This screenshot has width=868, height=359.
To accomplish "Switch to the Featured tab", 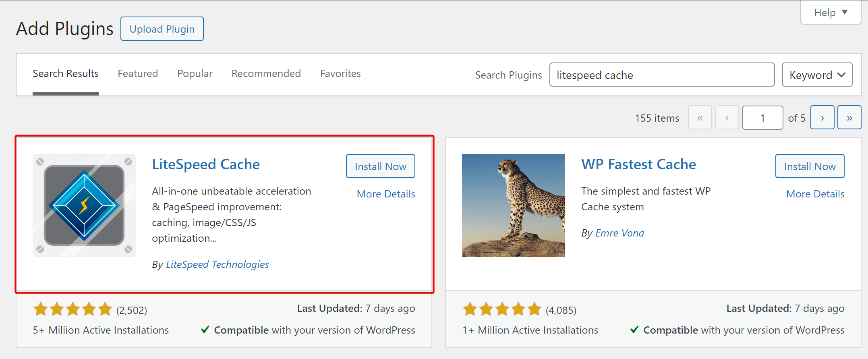I will (138, 74).
